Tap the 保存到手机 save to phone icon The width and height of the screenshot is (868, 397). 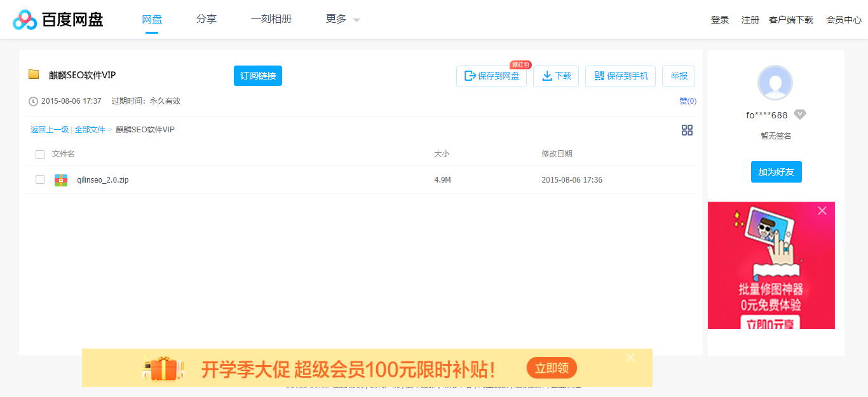598,76
